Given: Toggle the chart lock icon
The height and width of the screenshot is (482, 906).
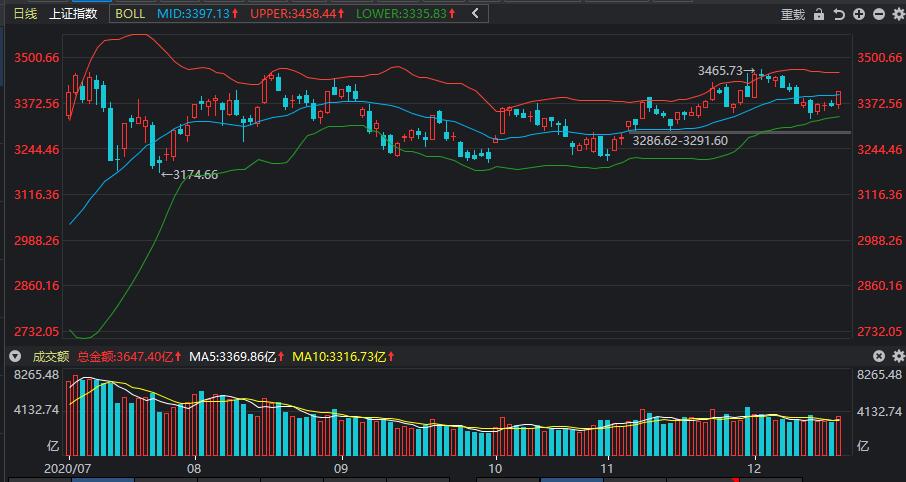Looking at the screenshot, I should [819, 14].
